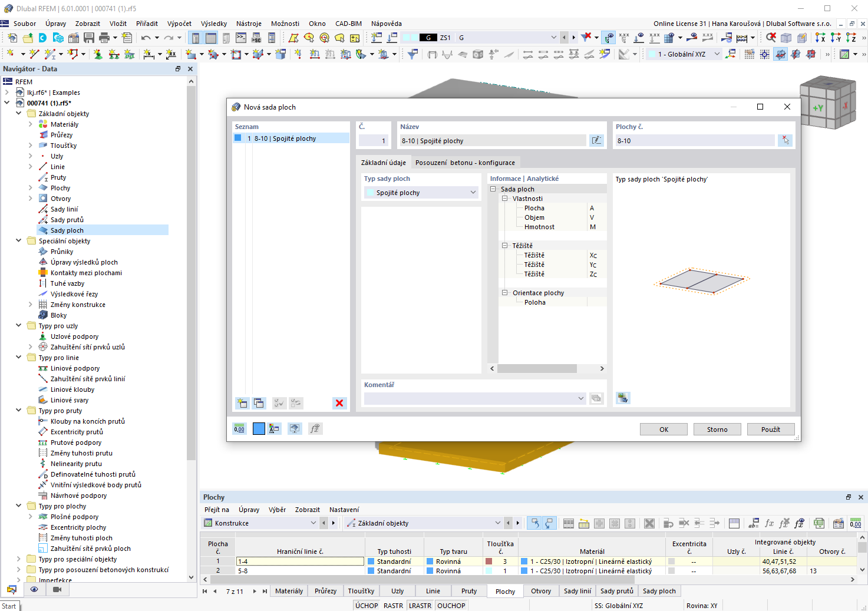
Task: Toggle LRASTR in status bar
Action: pyautogui.click(x=420, y=606)
